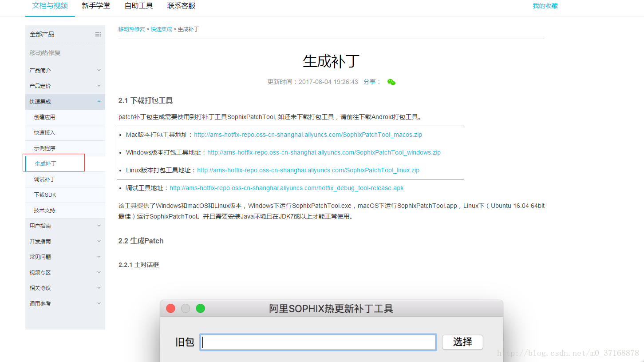
Task: Expand the 常见问题 section chevron
Action: pyautogui.click(x=99, y=257)
